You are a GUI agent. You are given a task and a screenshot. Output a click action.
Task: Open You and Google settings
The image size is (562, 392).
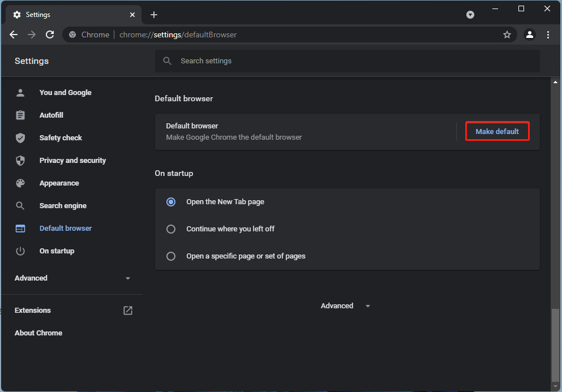[65, 92]
